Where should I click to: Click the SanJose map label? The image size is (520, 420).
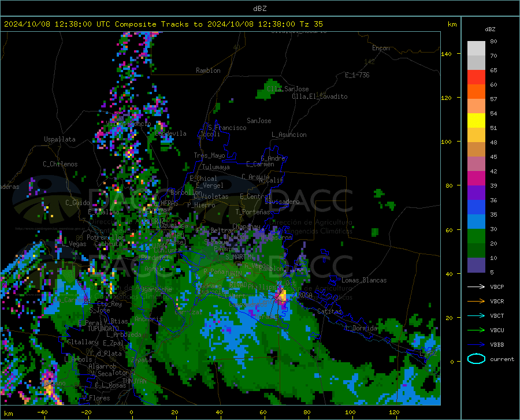259,121
